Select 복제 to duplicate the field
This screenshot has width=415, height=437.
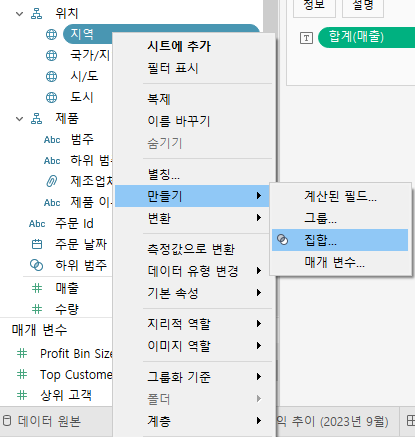(159, 99)
